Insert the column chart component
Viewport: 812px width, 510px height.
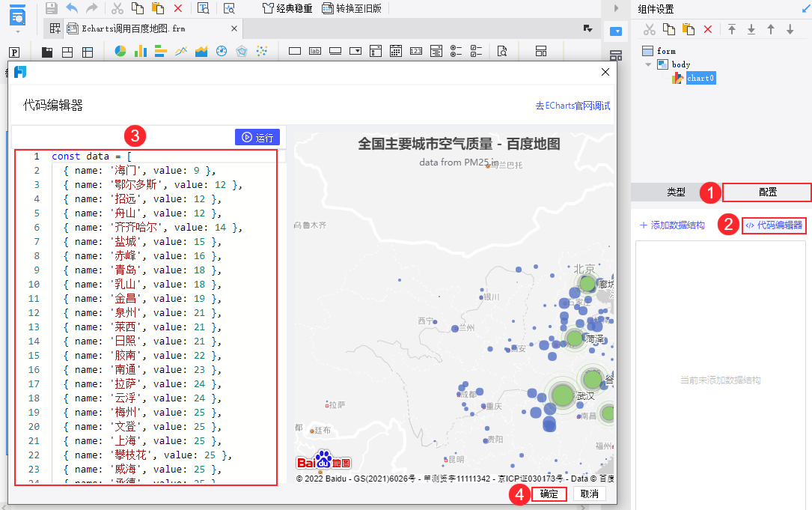coord(141,51)
